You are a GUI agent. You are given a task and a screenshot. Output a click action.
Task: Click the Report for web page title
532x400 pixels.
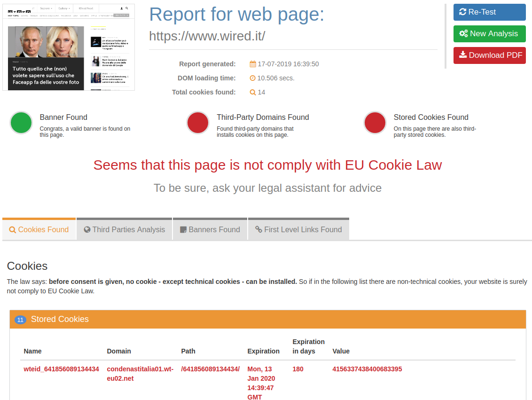(x=236, y=15)
